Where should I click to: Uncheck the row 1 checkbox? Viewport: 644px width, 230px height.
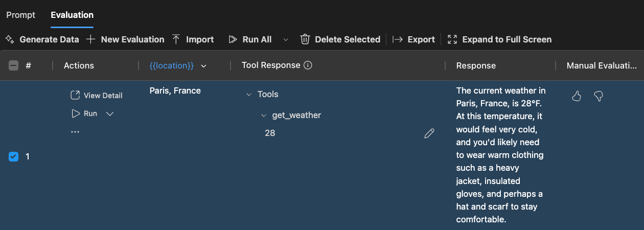point(14,157)
